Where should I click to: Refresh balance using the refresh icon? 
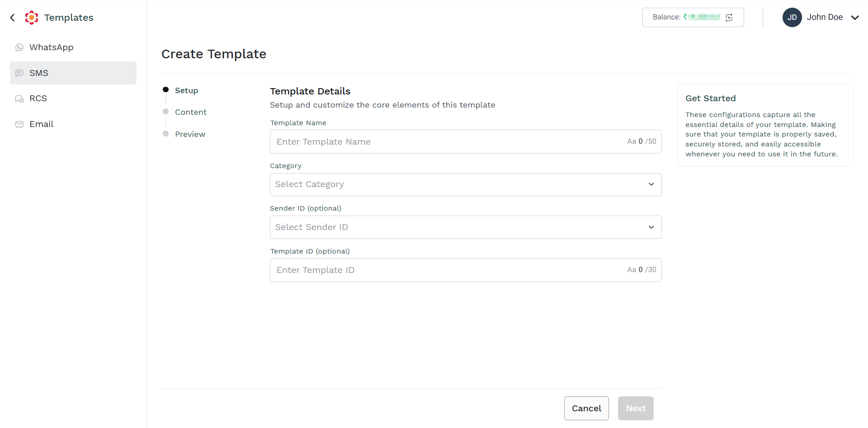pyautogui.click(x=729, y=18)
